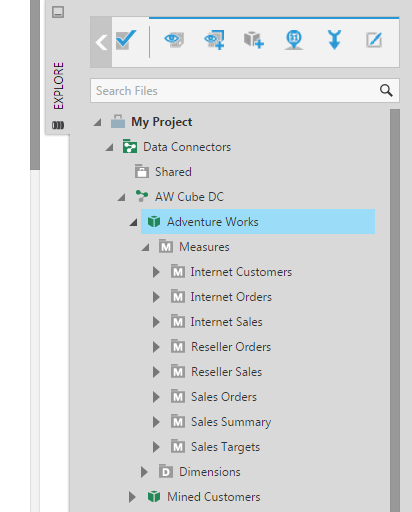Image resolution: width=412 pixels, height=512 pixels.
Task: Select the Internet Orders text
Action: pyautogui.click(x=231, y=297)
